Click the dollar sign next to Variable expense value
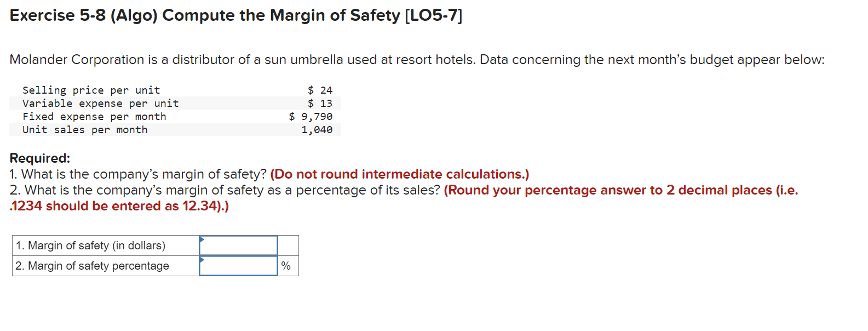The image size is (868, 331). 311,103
